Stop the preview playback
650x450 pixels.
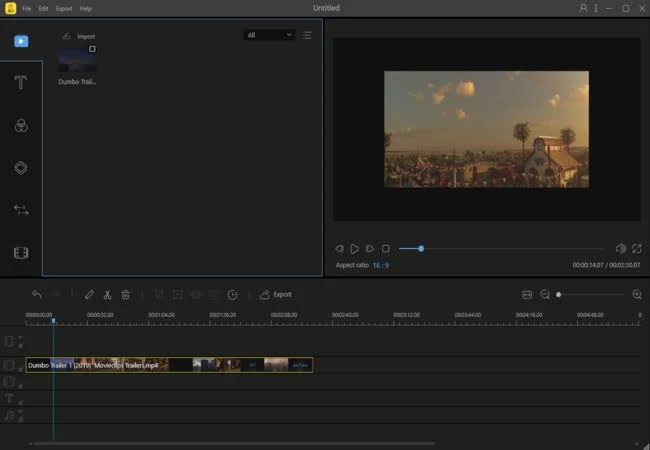pos(386,248)
